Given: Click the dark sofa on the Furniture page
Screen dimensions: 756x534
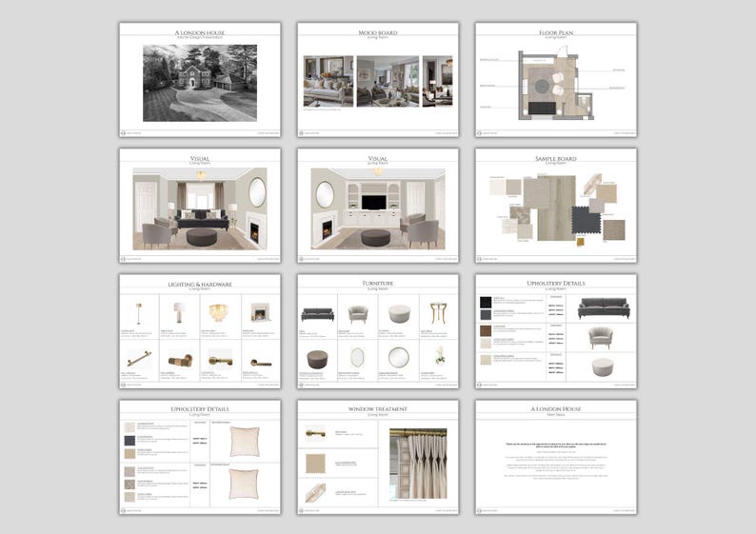Looking at the screenshot, I should tap(317, 315).
